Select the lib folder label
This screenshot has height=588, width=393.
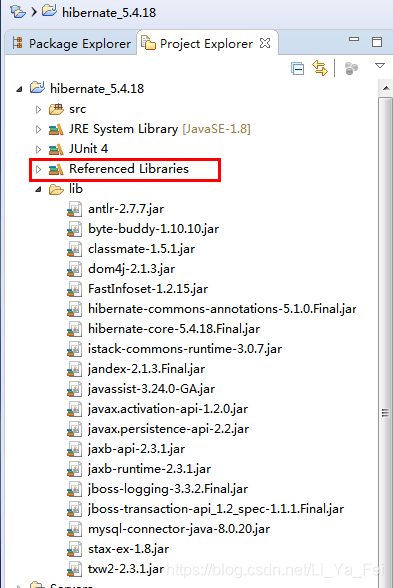click(76, 189)
